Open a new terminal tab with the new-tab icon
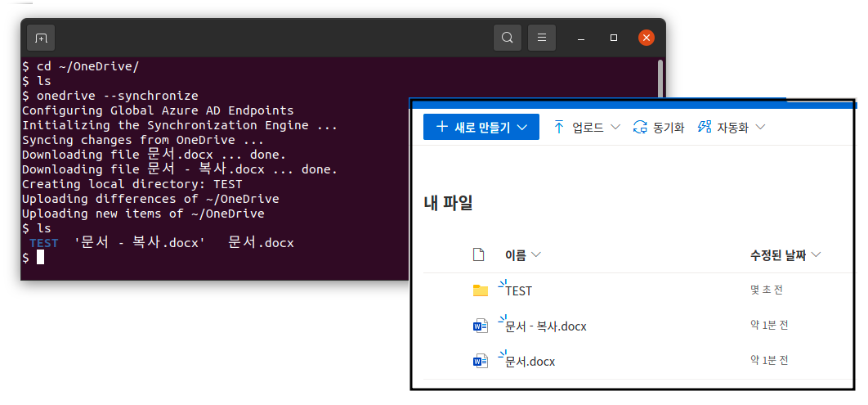868x405 pixels. tap(41, 38)
